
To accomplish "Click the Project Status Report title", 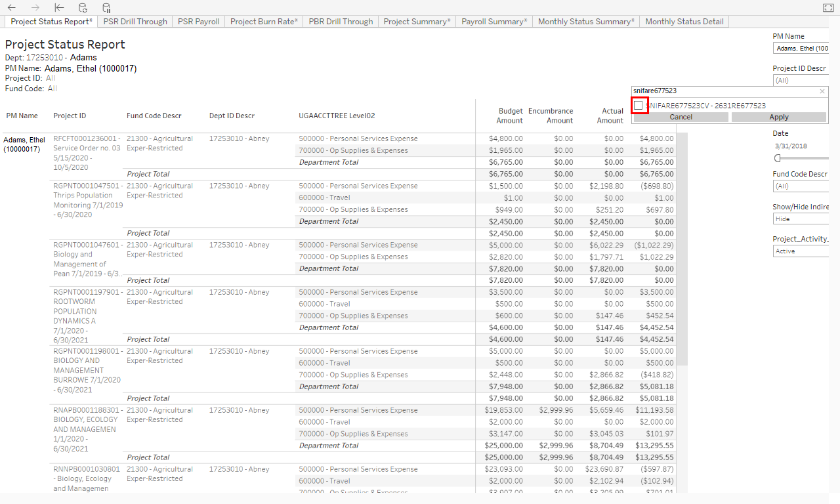I will coord(65,44).
